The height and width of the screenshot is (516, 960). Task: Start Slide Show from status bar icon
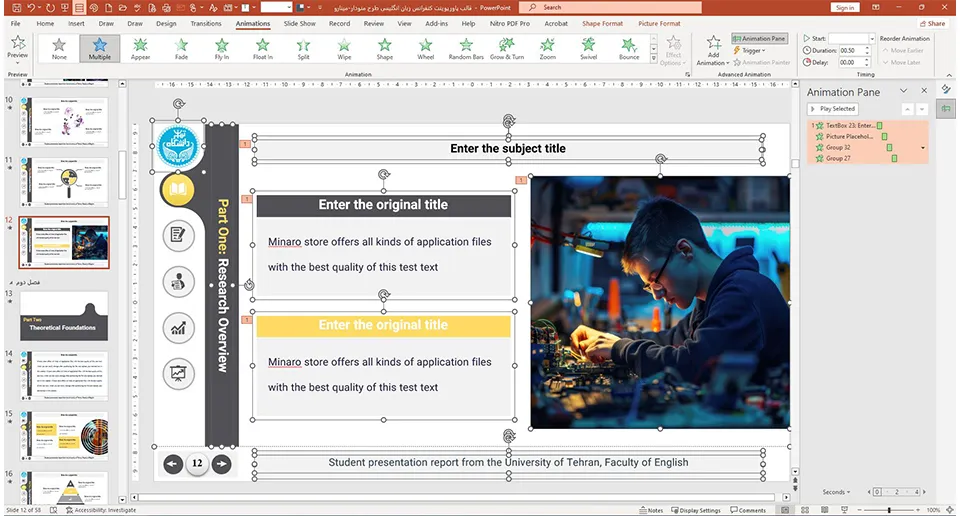tap(844, 510)
